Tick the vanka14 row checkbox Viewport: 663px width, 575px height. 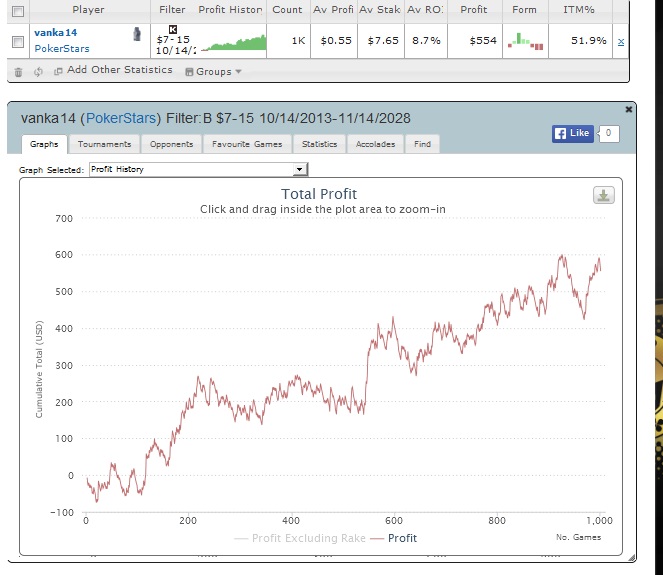click(x=17, y=42)
